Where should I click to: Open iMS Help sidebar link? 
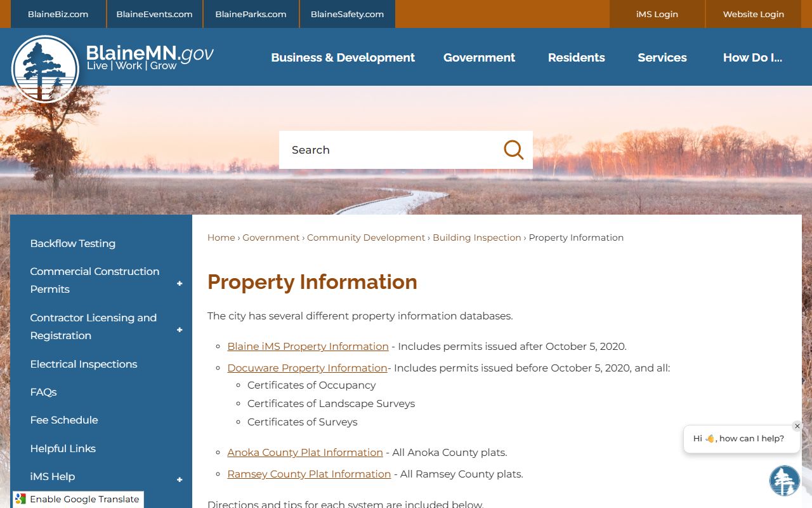pos(53,476)
